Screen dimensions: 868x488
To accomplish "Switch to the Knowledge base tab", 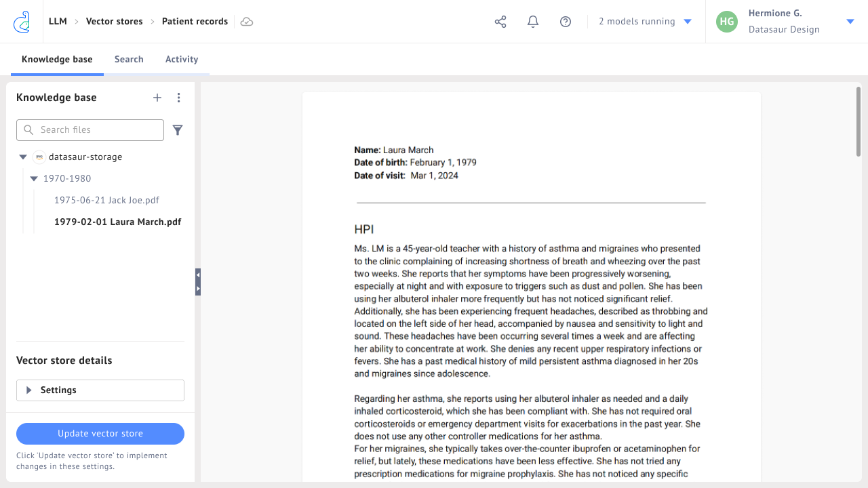I will pos(57,60).
